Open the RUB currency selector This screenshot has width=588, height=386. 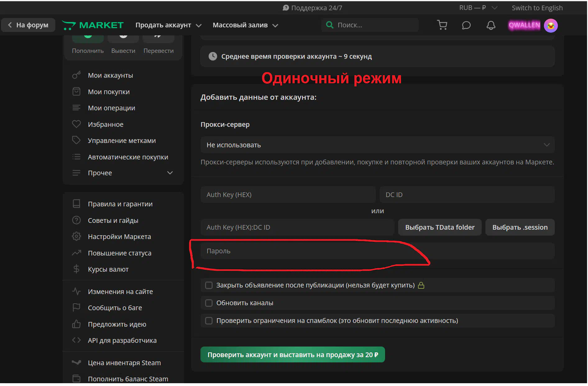click(478, 8)
